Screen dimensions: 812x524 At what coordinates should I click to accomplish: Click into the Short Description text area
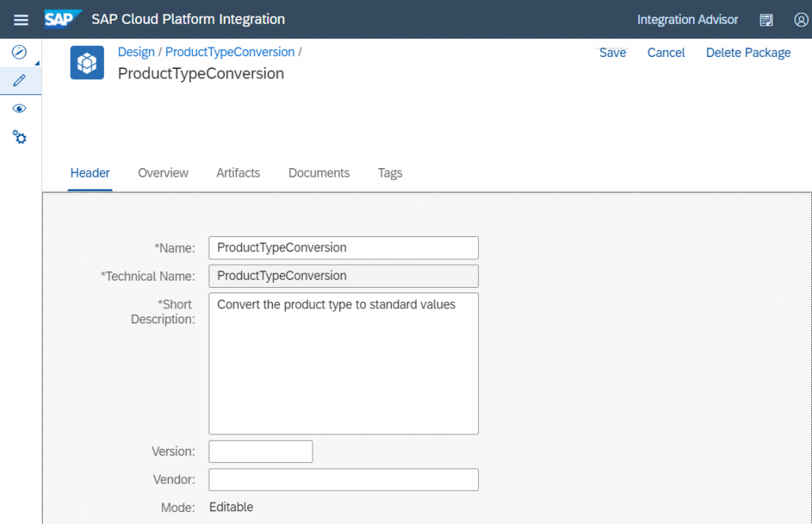click(x=343, y=364)
